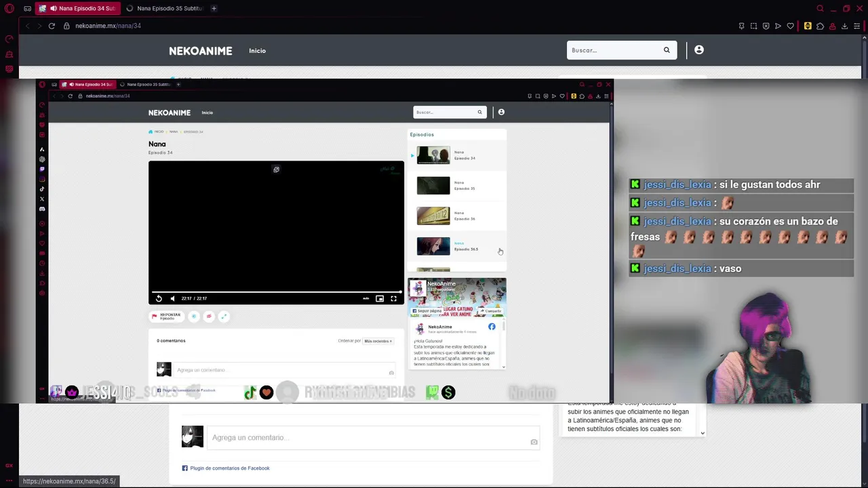The image size is (868, 488).
Task: Click Compartir button on Facebook widget
Action: [x=492, y=311]
